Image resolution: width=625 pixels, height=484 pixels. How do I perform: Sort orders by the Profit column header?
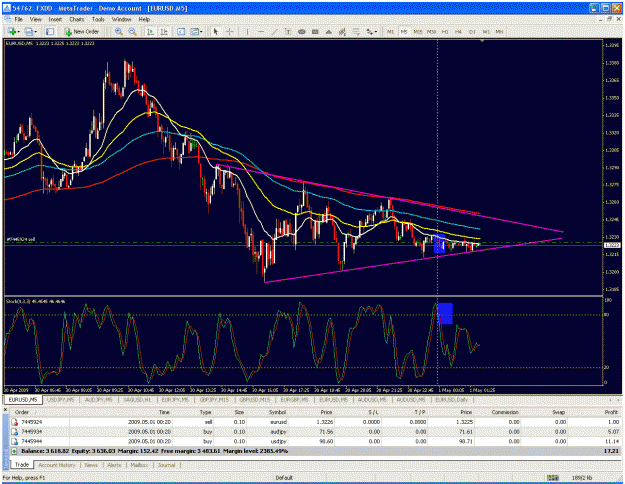[x=611, y=412]
